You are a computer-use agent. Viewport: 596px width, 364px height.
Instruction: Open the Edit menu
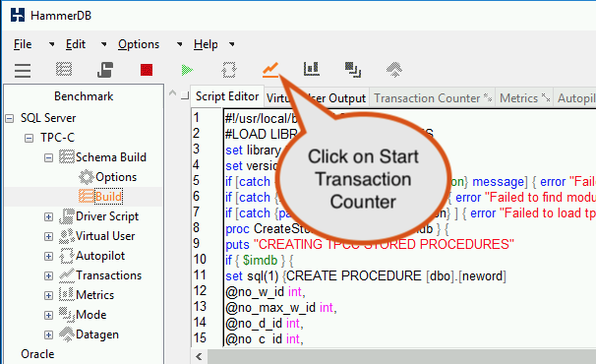(x=76, y=44)
